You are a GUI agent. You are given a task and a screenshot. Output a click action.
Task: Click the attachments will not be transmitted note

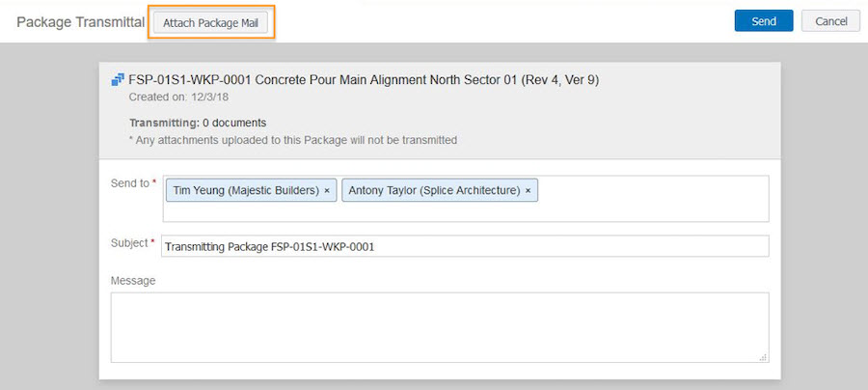(293, 140)
